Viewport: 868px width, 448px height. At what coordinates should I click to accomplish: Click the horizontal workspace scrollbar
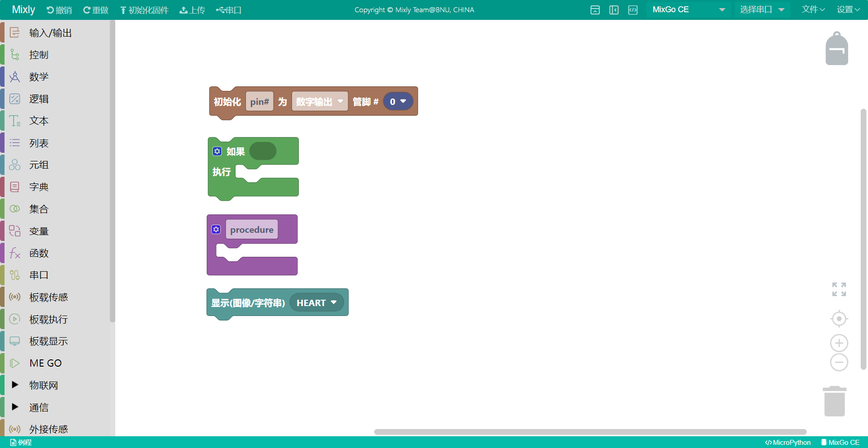pos(590,432)
